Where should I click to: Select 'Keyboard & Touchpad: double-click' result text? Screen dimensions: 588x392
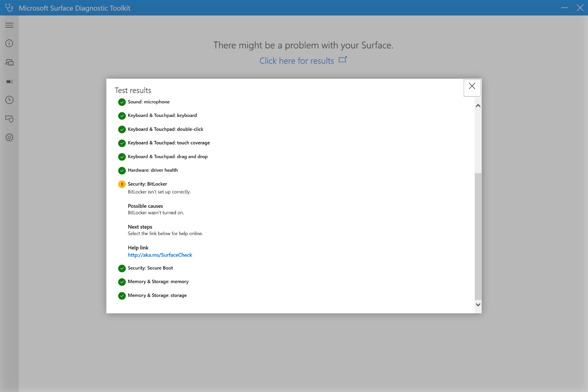[x=165, y=129]
